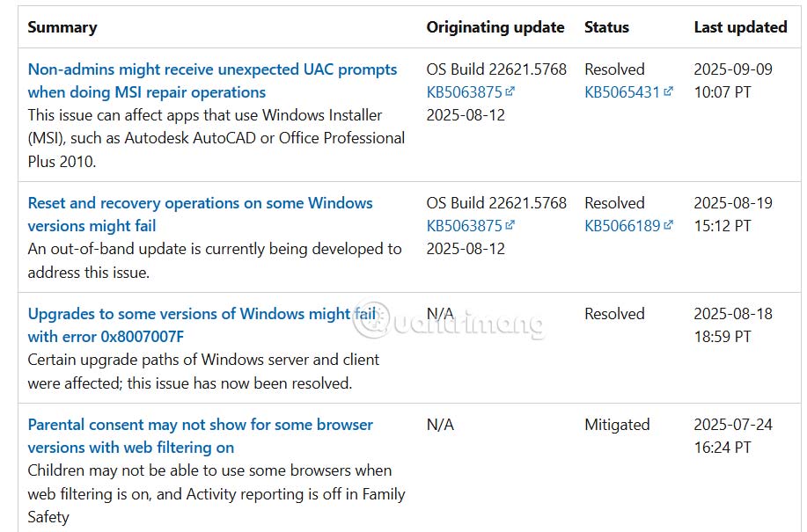Screen dimensions: 807x532
Task: Click the Summary column header
Action: pyautogui.click(x=62, y=27)
